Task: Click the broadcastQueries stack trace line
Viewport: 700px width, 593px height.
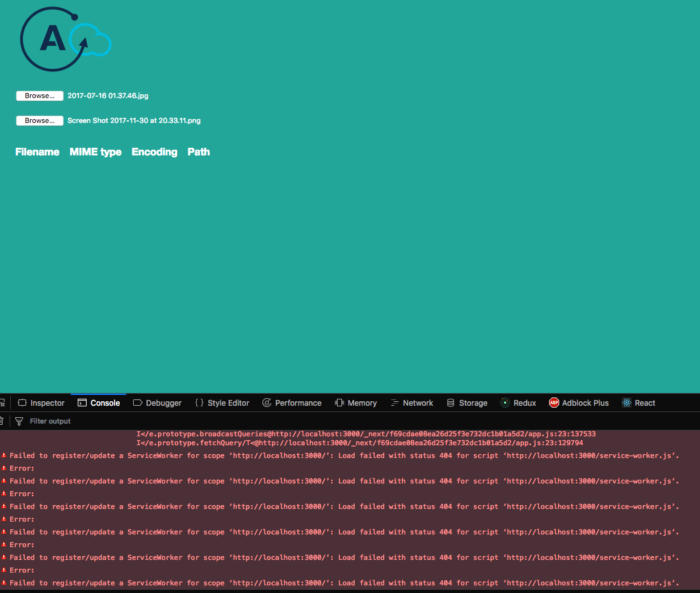Action: pyautogui.click(x=366, y=434)
